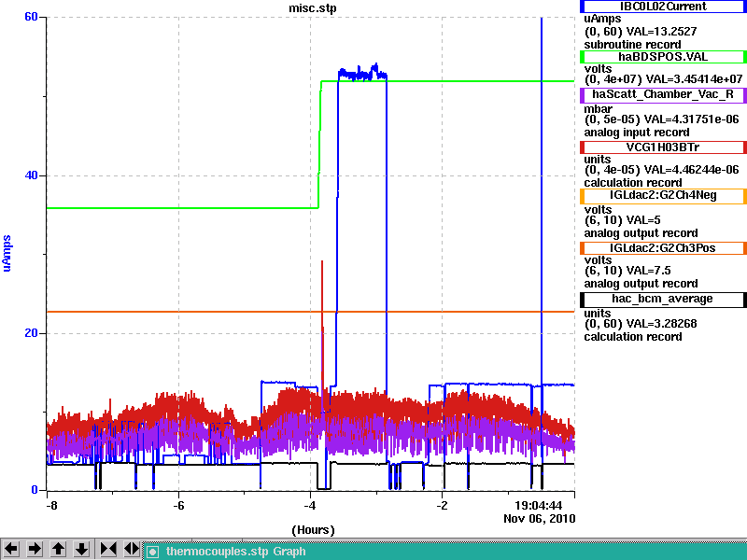
Task: Pan the graph right with right arrow
Action: [x=35, y=549]
